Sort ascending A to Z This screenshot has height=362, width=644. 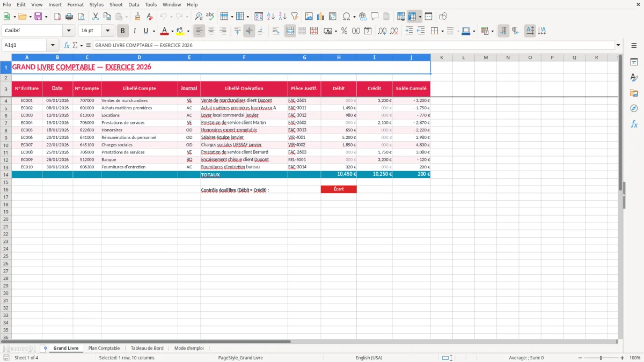click(271, 17)
